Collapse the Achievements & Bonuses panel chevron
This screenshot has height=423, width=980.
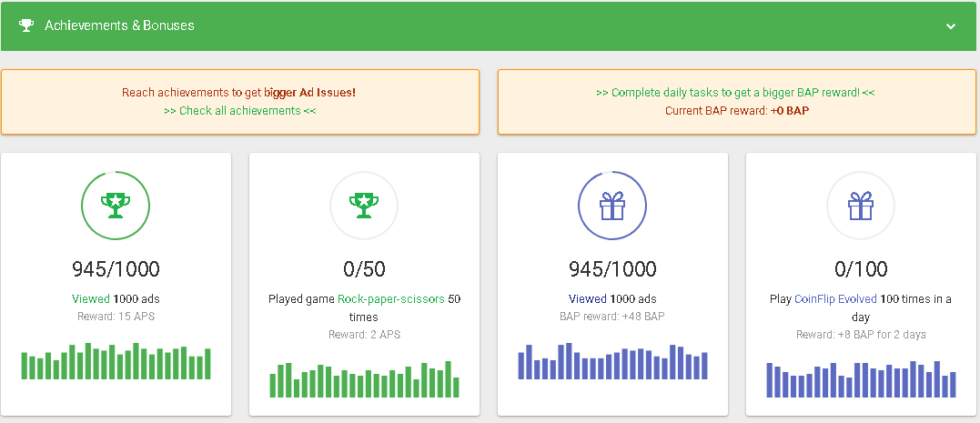(x=951, y=26)
